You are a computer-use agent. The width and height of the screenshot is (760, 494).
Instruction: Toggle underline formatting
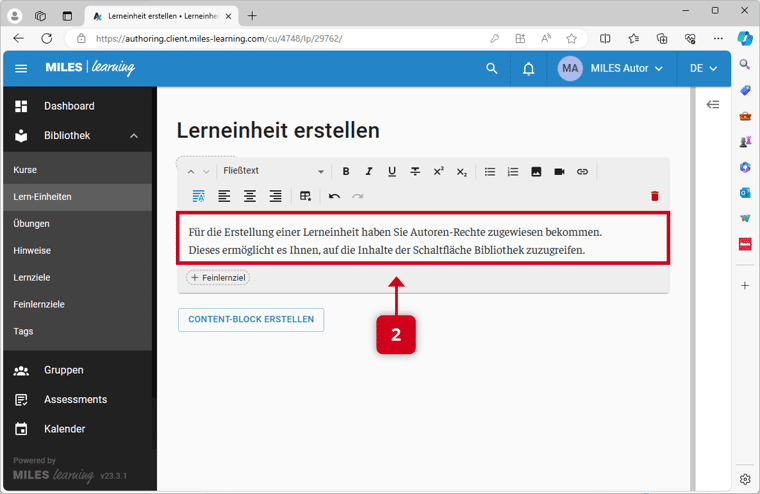[392, 172]
